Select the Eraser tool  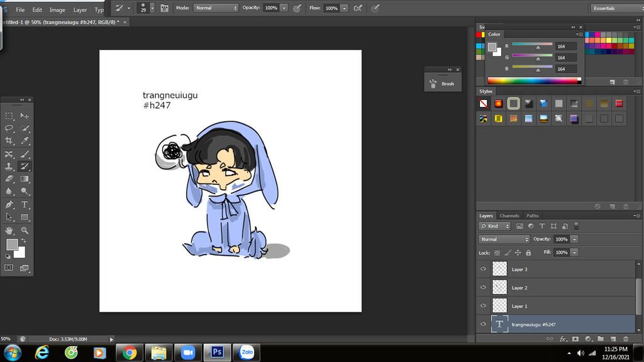[x=9, y=179]
